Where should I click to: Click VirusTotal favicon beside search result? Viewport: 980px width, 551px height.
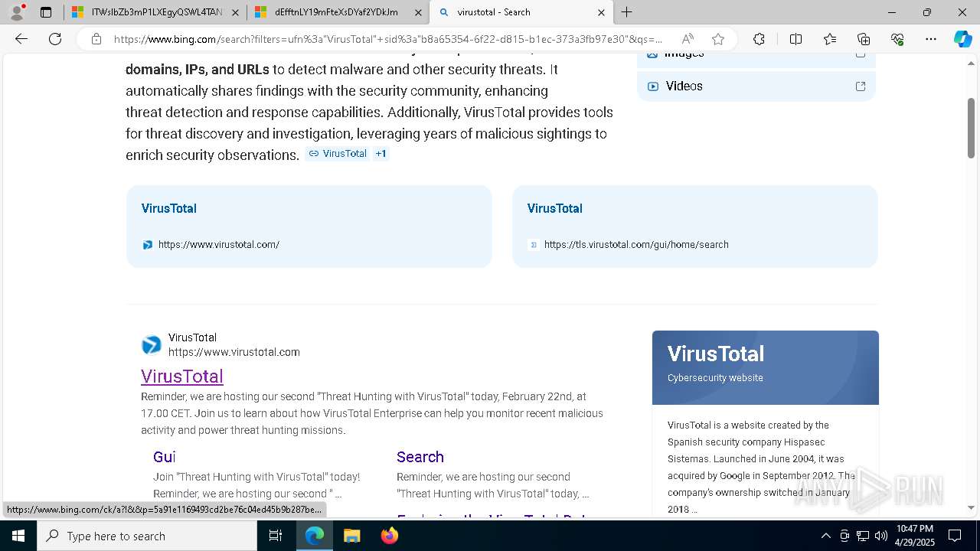152,345
